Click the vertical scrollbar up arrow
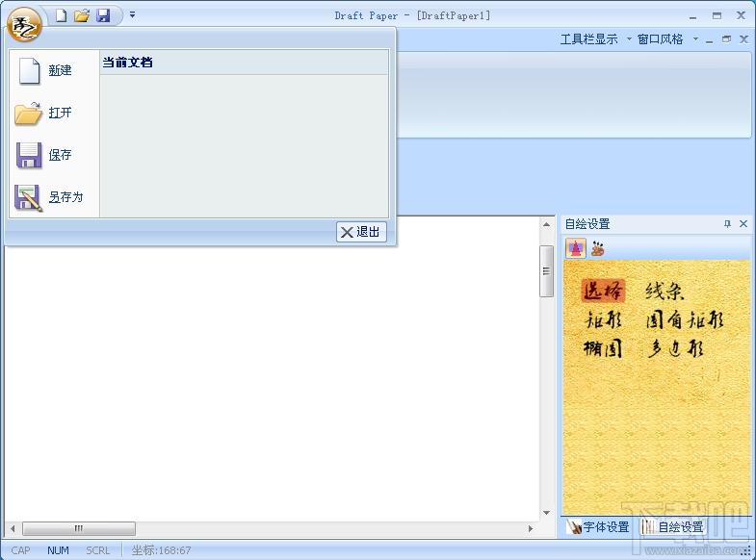 (546, 224)
